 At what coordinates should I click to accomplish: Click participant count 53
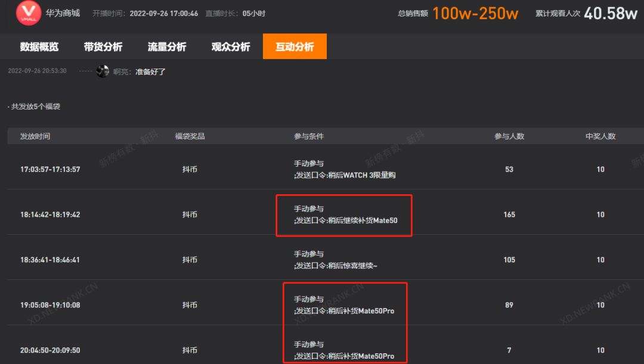pyautogui.click(x=509, y=169)
